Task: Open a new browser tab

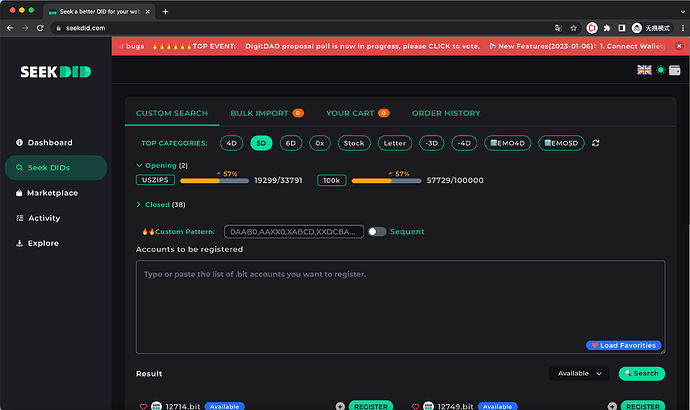Action: (165, 11)
